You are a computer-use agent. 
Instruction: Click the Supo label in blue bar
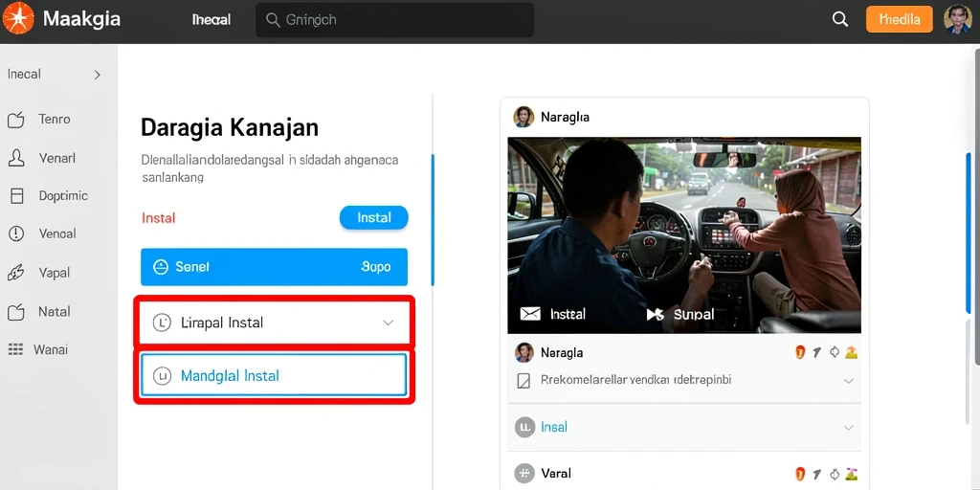[x=376, y=267]
